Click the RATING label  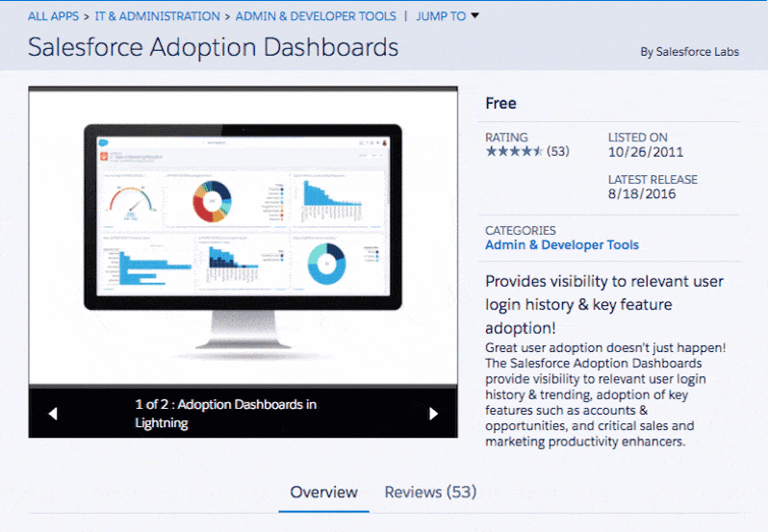click(506, 137)
